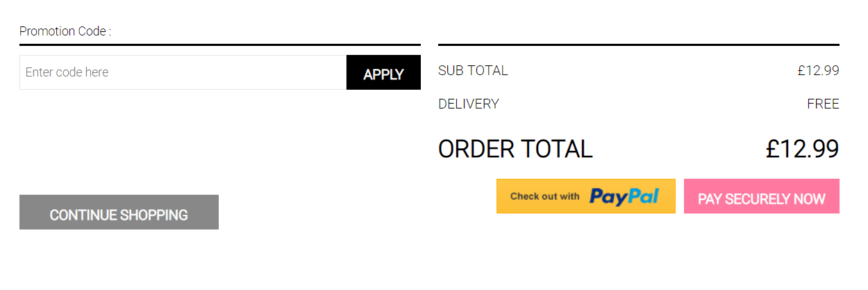Click the sub total £12.99 amount
Viewport: 868px width, 290px height.
click(818, 70)
